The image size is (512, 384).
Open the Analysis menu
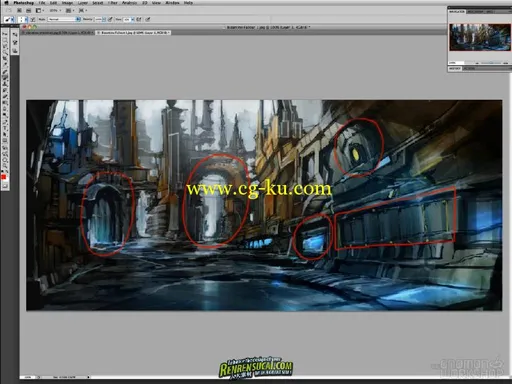129,3
